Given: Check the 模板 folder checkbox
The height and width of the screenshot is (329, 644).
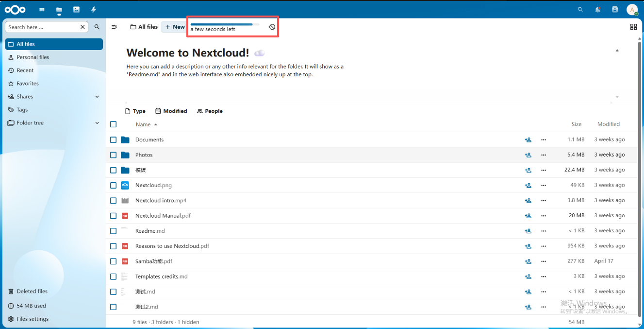Looking at the screenshot, I should coord(113,170).
